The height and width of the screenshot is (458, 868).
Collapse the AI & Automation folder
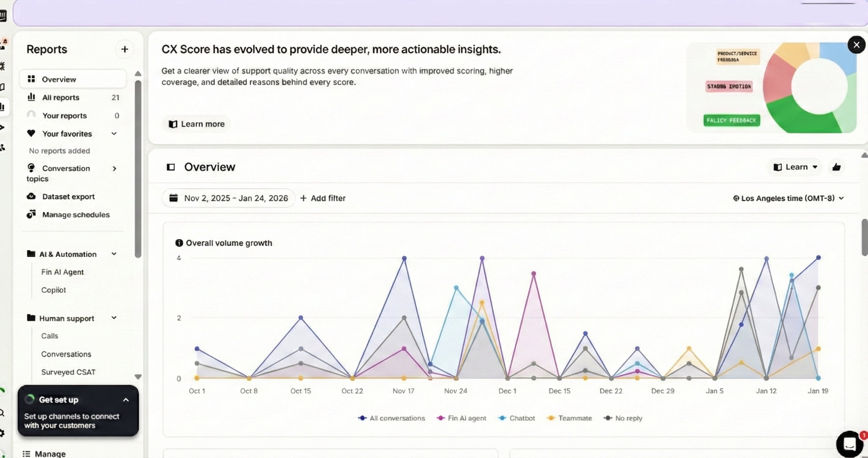(114, 254)
